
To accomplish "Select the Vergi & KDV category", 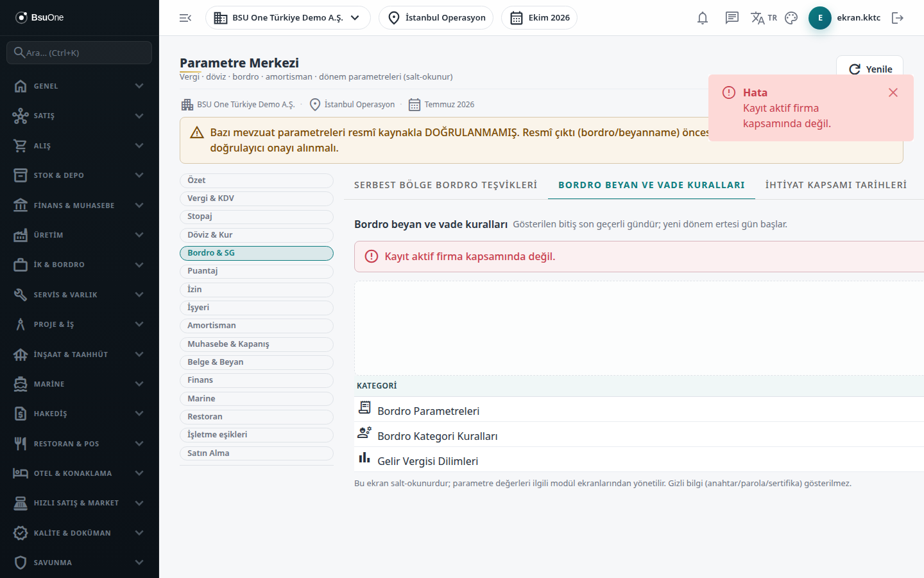I will point(257,198).
